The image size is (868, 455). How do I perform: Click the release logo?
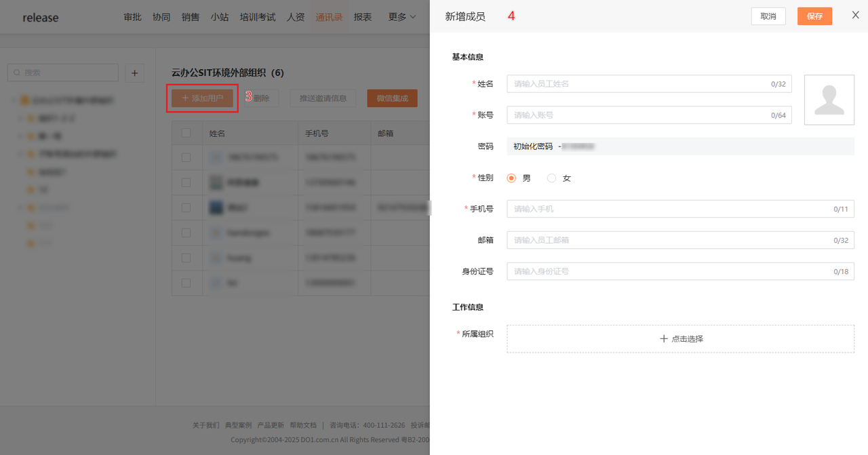click(x=41, y=18)
